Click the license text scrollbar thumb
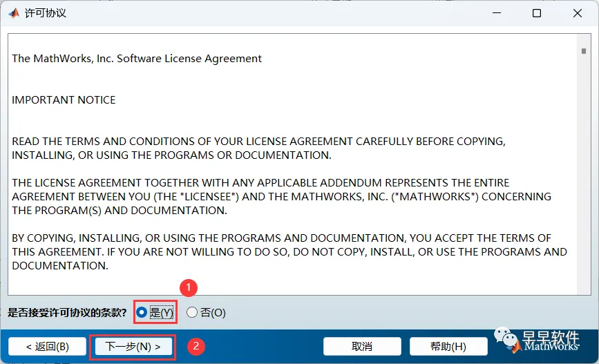This screenshot has height=364, width=599. pos(583,51)
